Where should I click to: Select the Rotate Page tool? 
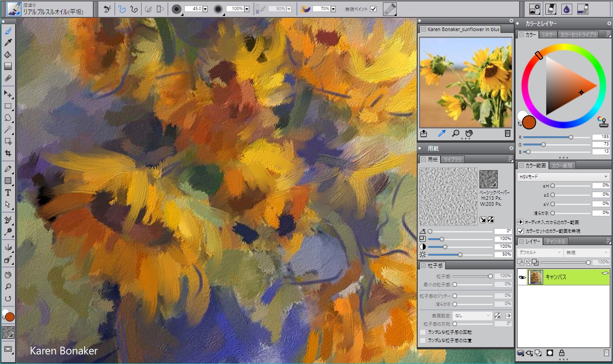8,299
